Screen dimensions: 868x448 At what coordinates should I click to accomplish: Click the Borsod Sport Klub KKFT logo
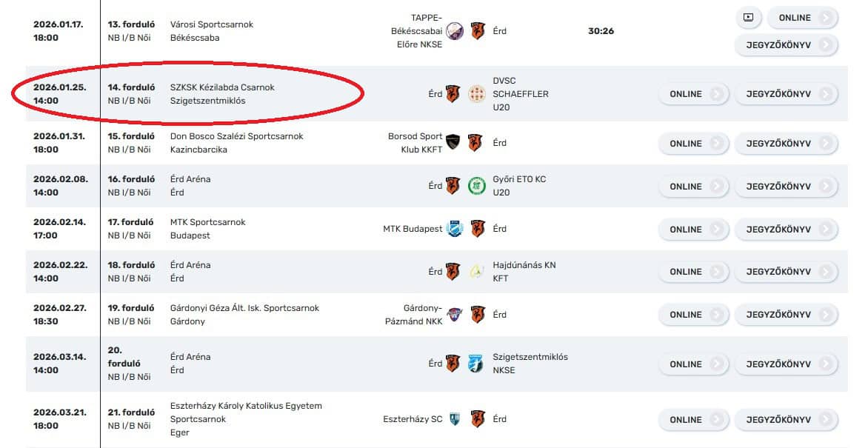pyautogui.click(x=453, y=143)
